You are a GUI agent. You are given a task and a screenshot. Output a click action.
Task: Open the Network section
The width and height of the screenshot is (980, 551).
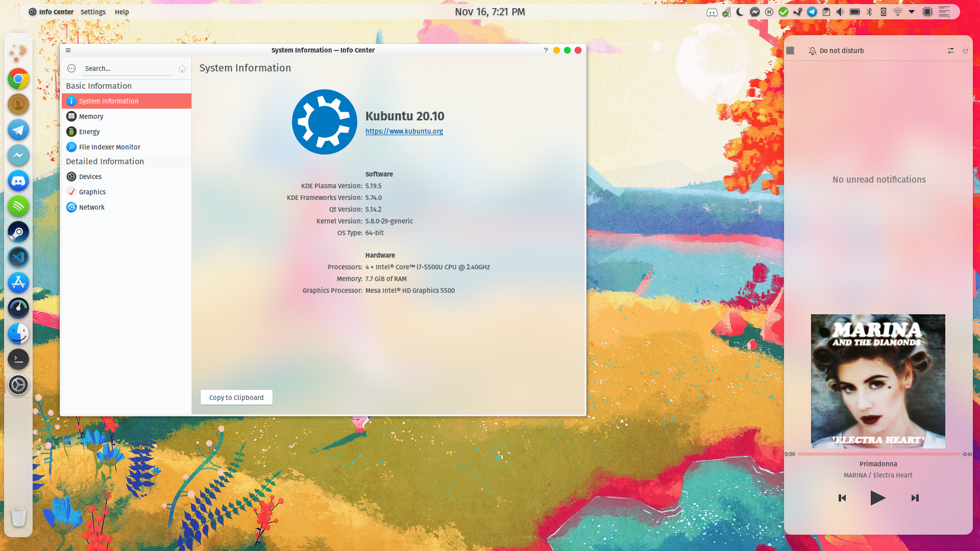point(126,207)
